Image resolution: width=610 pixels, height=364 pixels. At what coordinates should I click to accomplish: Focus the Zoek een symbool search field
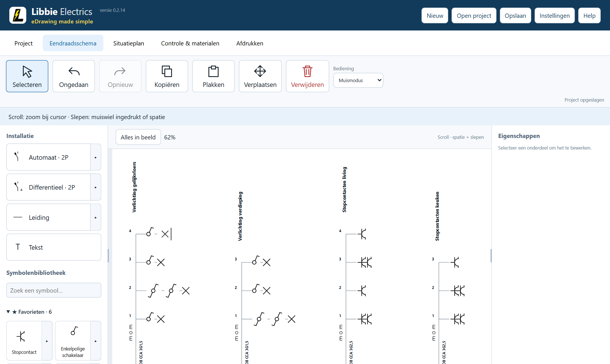click(54, 290)
